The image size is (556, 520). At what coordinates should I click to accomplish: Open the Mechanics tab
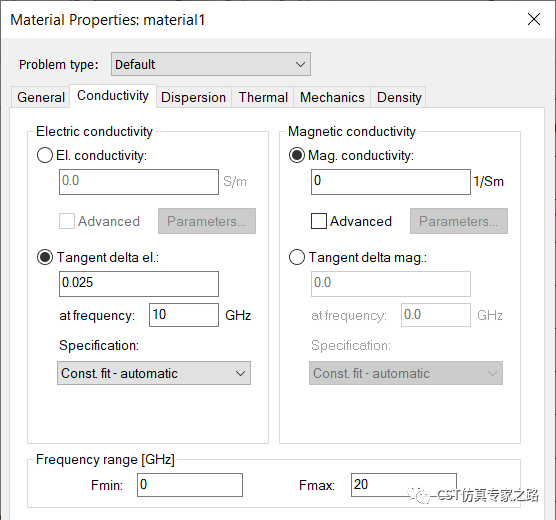pos(332,97)
